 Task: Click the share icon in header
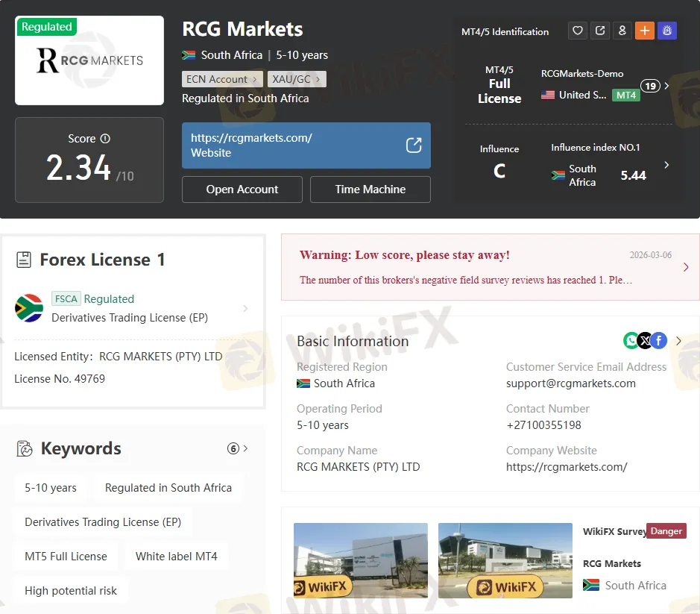click(600, 31)
